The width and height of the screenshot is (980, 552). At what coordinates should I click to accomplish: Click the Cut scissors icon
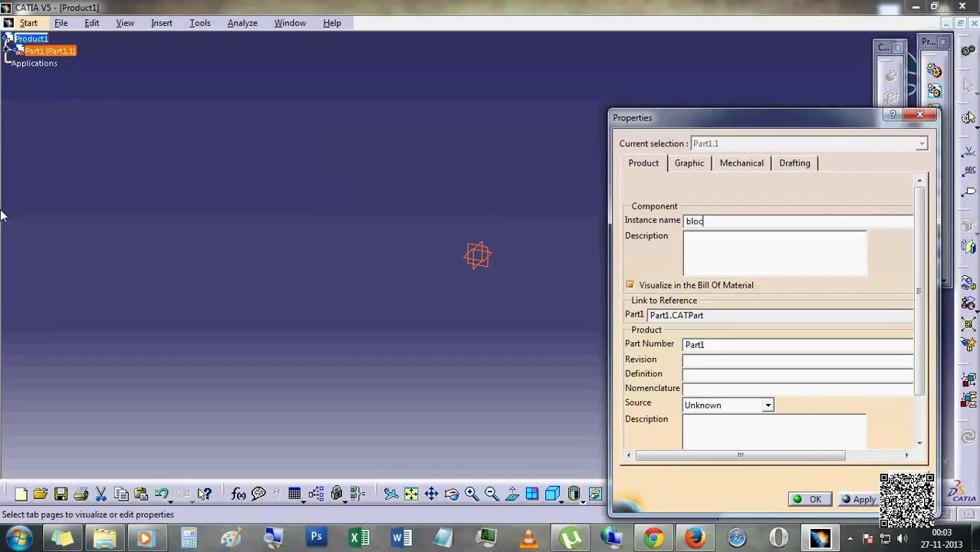[100, 495]
